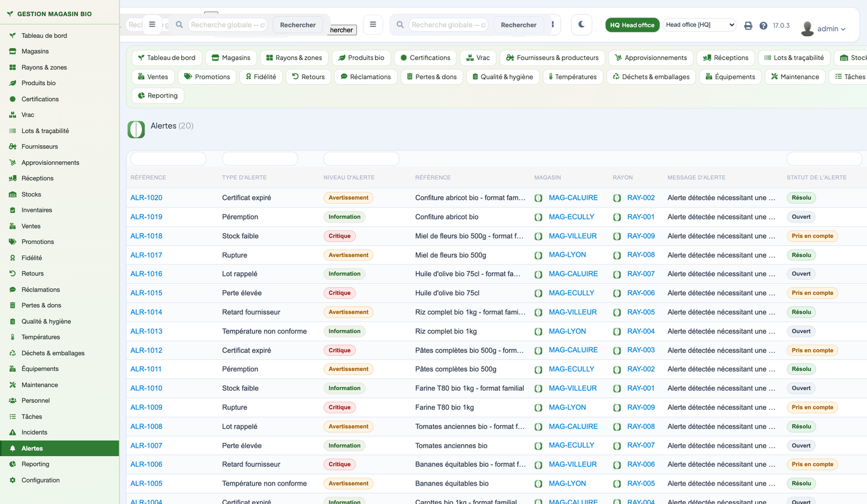Click the Fidélité icon in the sidebar

(x=13, y=258)
